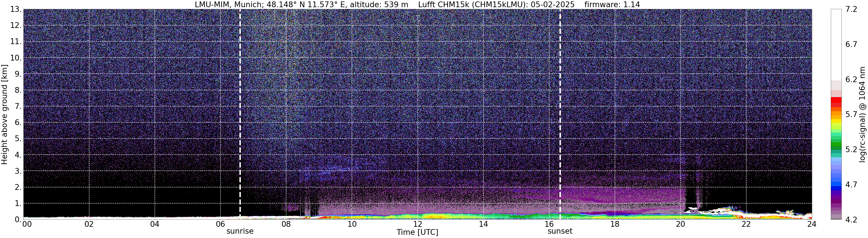
Task: Click the 'sunset' label under the time axis
Action: pos(560,231)
